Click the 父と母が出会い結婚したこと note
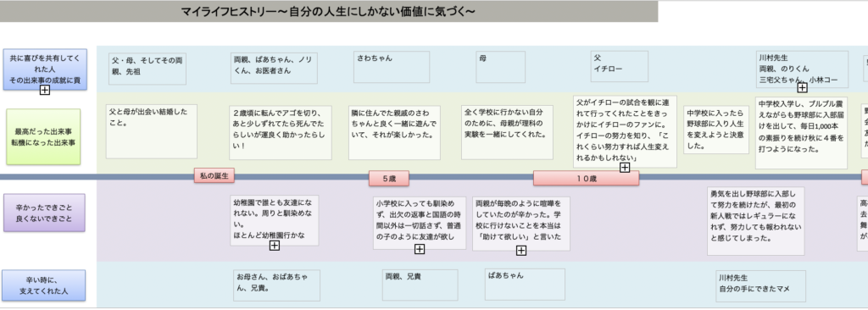 [152, 131]
